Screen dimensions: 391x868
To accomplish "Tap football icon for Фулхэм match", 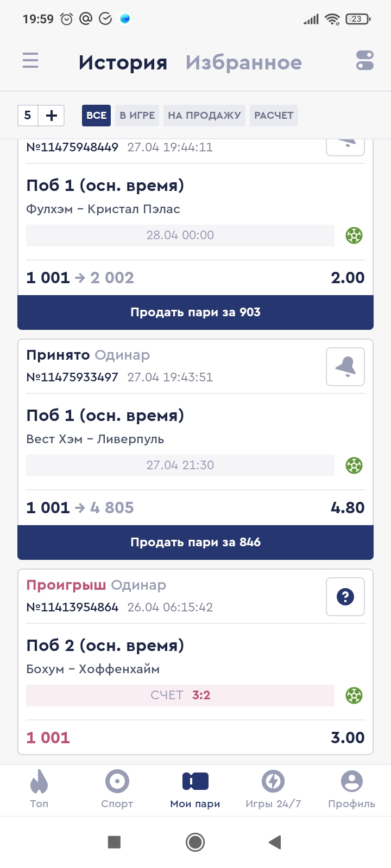I will 354,235.
